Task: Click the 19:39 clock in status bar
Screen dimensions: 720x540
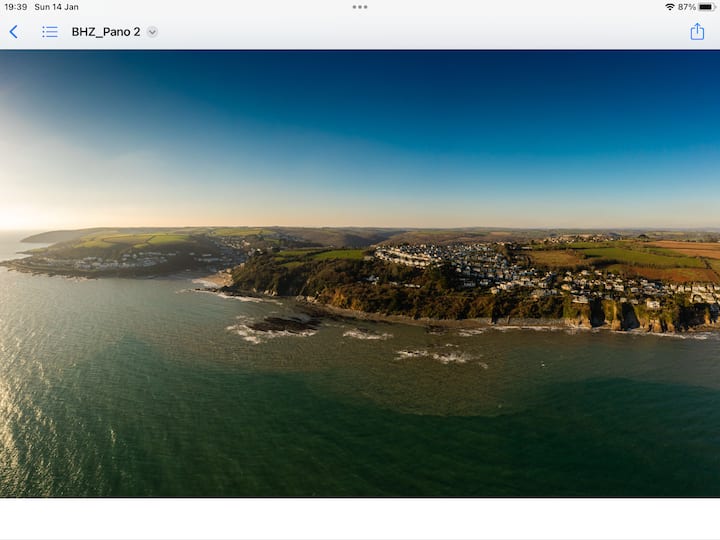Action: coord(16,7)
